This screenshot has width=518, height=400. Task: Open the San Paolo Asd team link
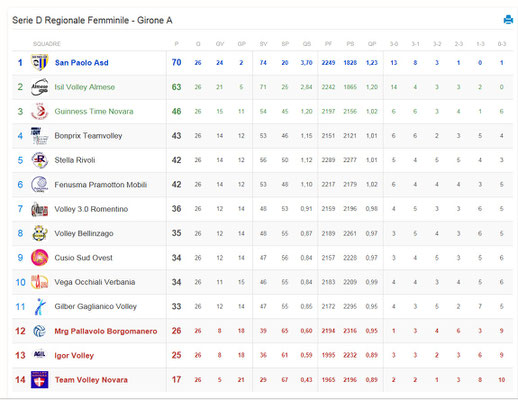pyautogui.click(x=82, y=63)
